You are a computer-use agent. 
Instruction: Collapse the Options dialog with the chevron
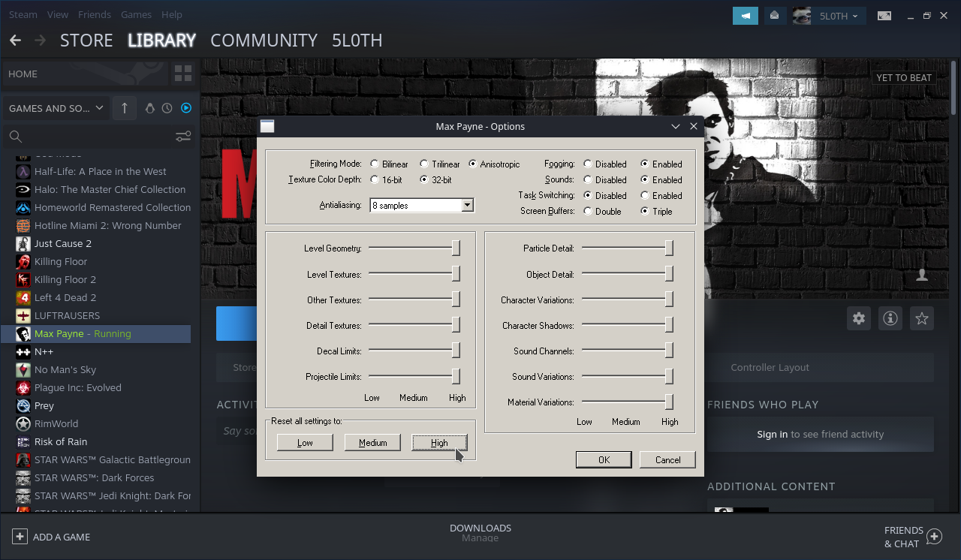(x=676, y=126)
